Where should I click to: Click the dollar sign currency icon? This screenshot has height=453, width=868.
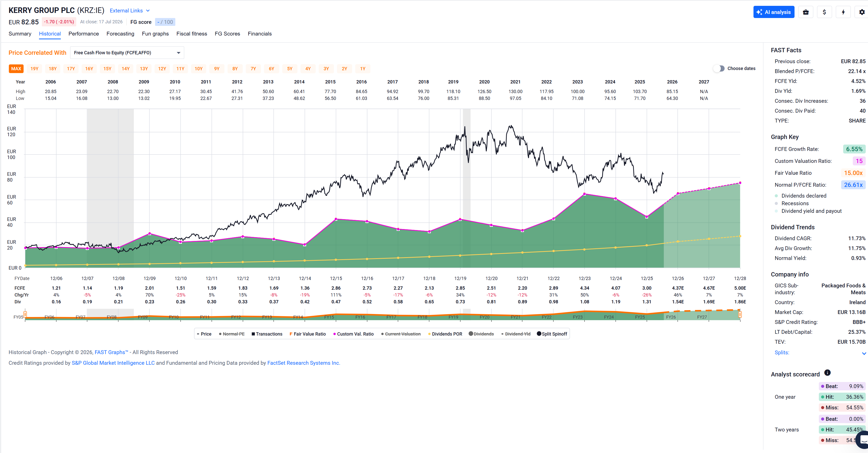(824, 12)
